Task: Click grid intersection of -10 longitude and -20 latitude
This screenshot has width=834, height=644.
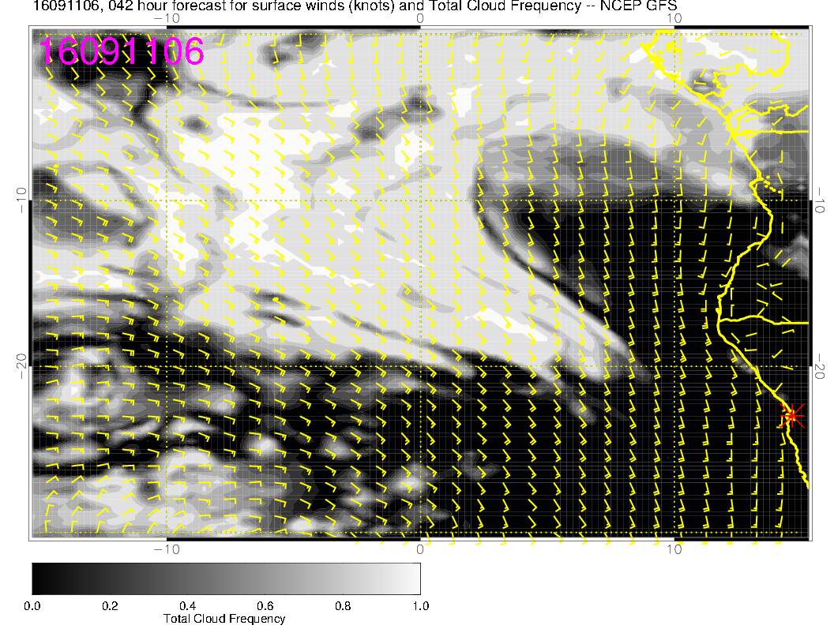Action: tap(167, 366)
